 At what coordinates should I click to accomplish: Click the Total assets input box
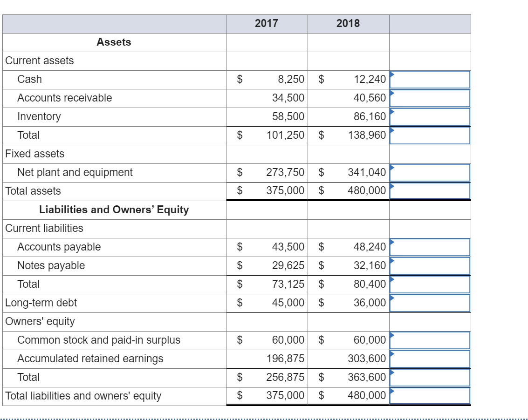tap(430, 191)
